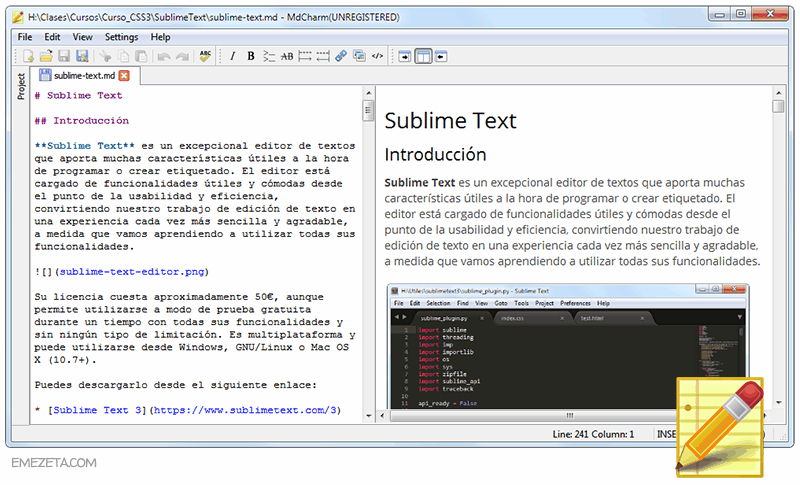Click the floppy icon on sublime-text.md tab
The width and height of the screenshot is (800, 485).
[45, 75]
